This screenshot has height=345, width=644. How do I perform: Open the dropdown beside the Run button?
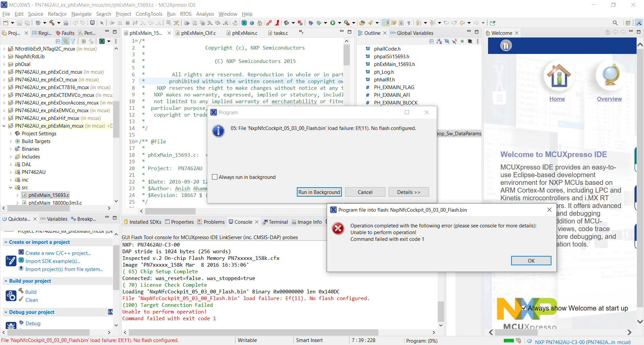[340, 22]
